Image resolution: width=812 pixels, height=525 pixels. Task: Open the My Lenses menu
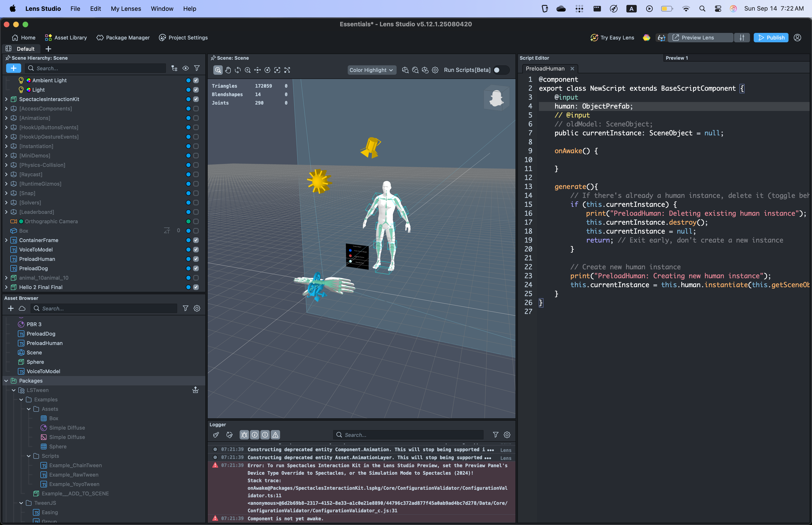[x=126, y=8]
